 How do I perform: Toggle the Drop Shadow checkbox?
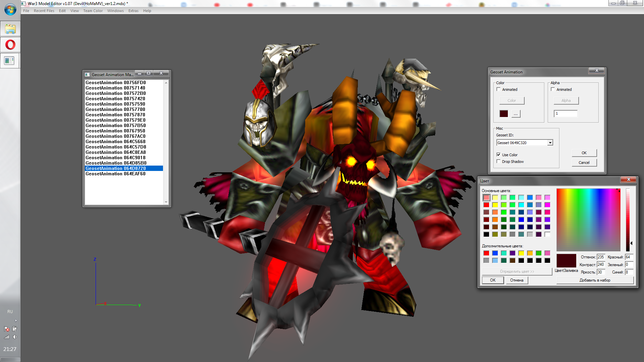[x=498, y=162]
